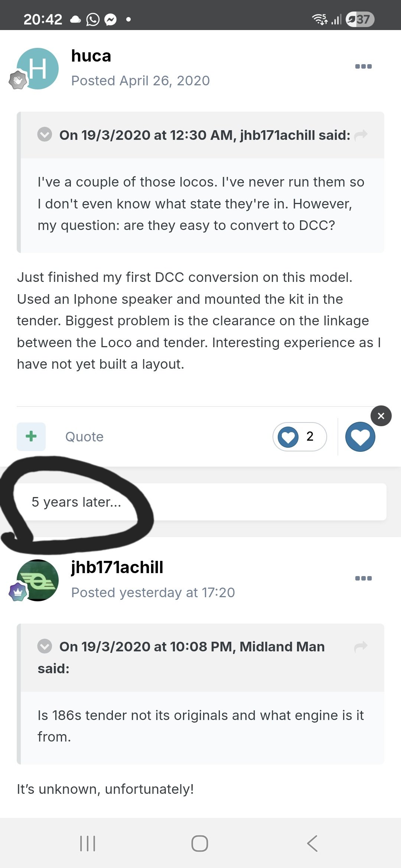Quote huca's post

(x=84, y=437)
